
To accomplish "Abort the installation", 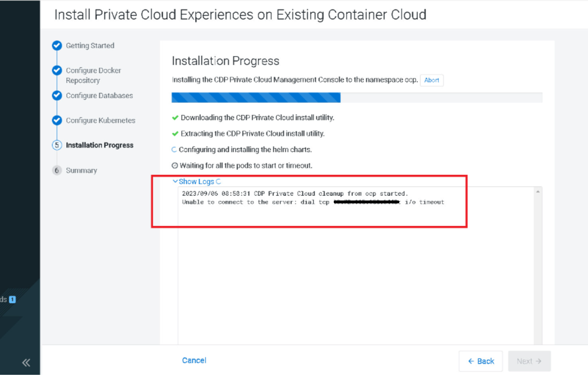I will point(431,80).
